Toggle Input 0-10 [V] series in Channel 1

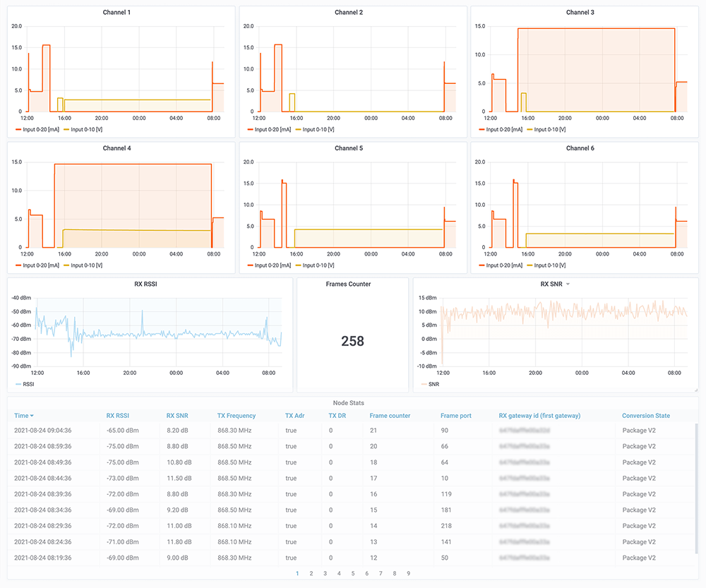[83, 130]
